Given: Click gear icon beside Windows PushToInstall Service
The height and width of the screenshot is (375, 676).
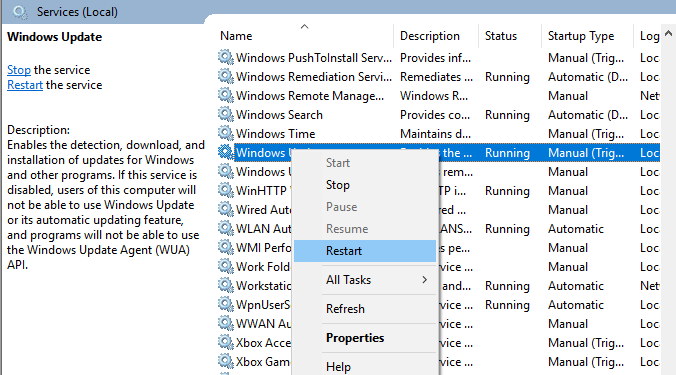Looking at the screenshot, I should [225, 57].
